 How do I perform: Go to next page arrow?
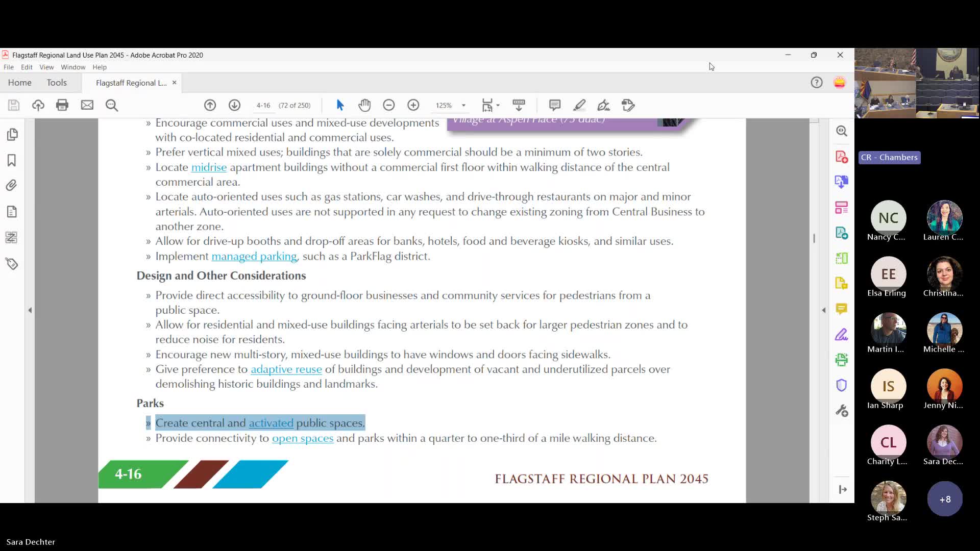pyautogui.click(x=234, y=105)
